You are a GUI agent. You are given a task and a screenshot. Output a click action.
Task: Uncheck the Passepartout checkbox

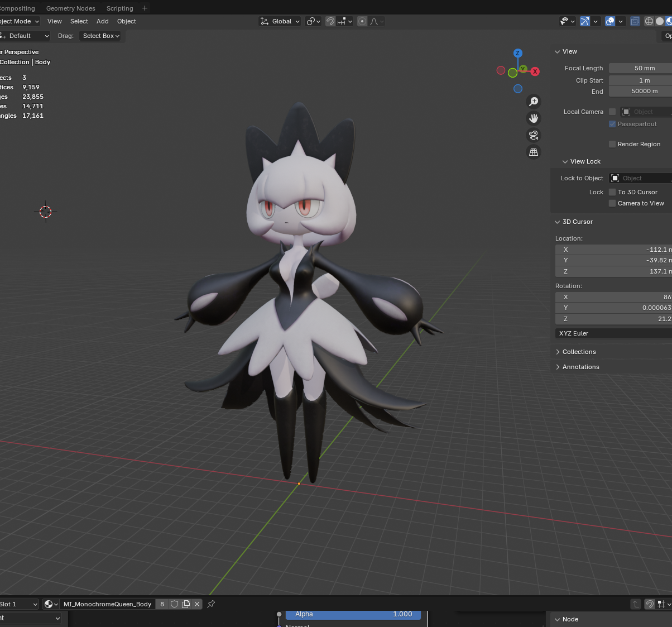point(612,124)
